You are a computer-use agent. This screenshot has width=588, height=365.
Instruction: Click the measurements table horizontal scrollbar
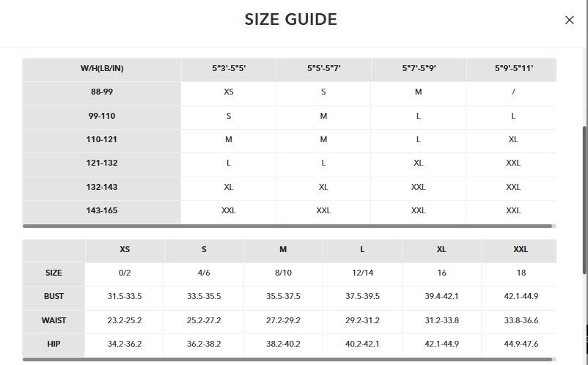click(x=286, y=360)
